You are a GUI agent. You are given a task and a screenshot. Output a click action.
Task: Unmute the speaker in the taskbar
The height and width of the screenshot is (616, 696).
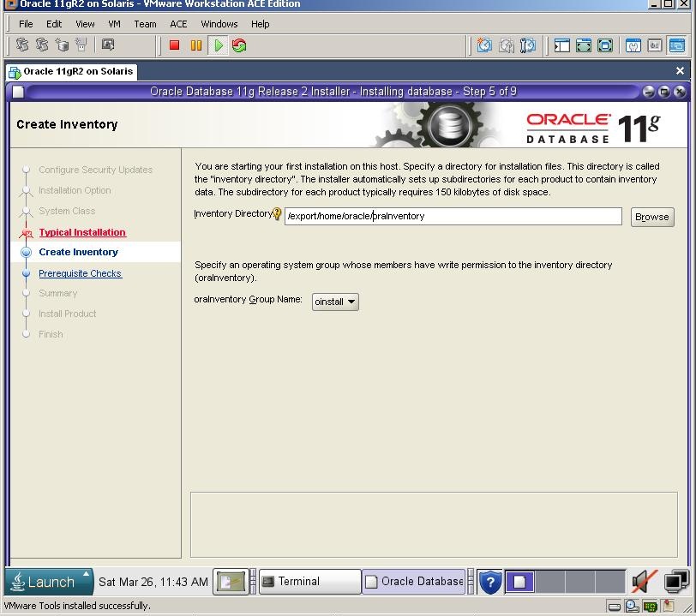pos(642,581)
